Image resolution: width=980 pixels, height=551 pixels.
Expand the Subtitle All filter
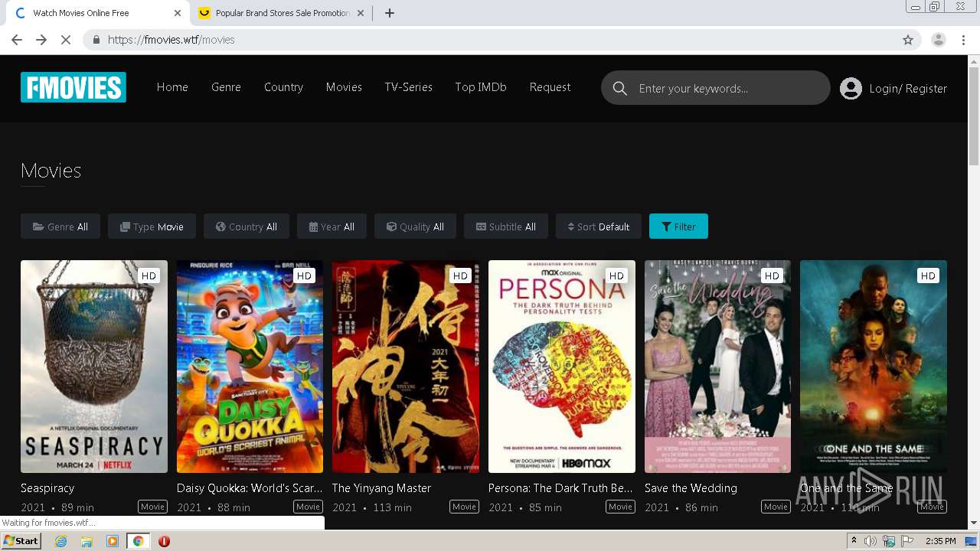click(x=506, y=227)
